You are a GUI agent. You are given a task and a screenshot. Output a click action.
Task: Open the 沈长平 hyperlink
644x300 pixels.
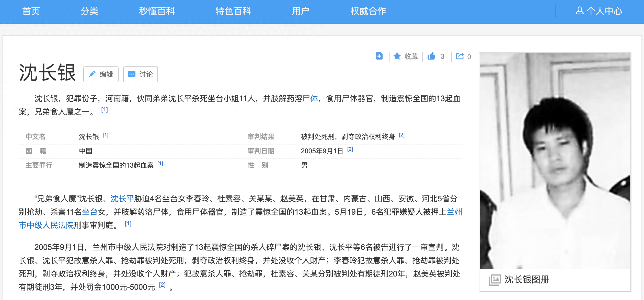tap(122, 199)
